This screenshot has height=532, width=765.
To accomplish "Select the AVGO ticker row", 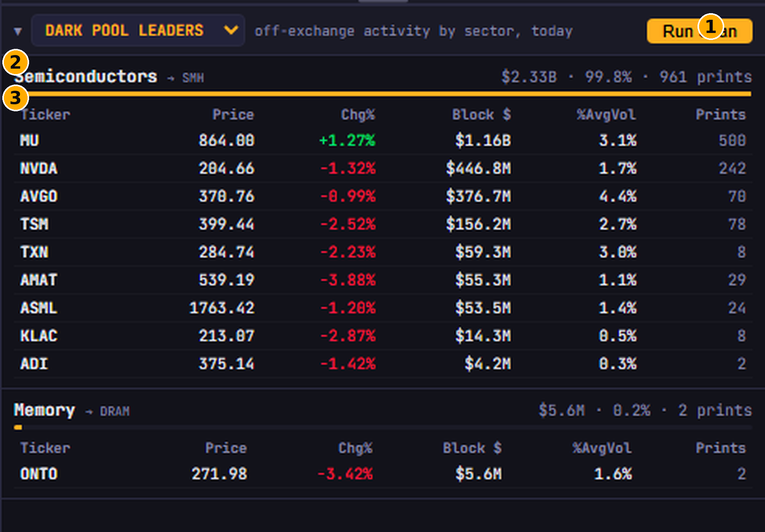I will tap(383, 196).
